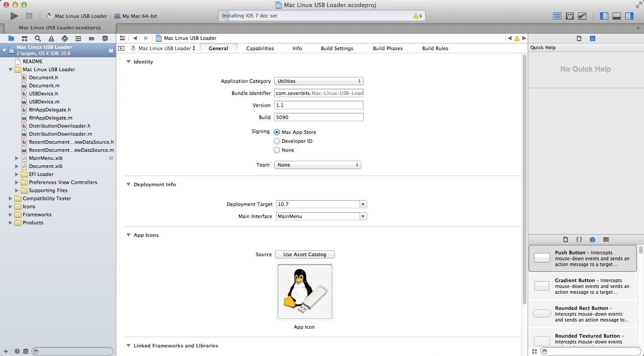Collapse the Deployment Info section
The height and width of the screenshot is (356, 644).
[x=129, y=184]
